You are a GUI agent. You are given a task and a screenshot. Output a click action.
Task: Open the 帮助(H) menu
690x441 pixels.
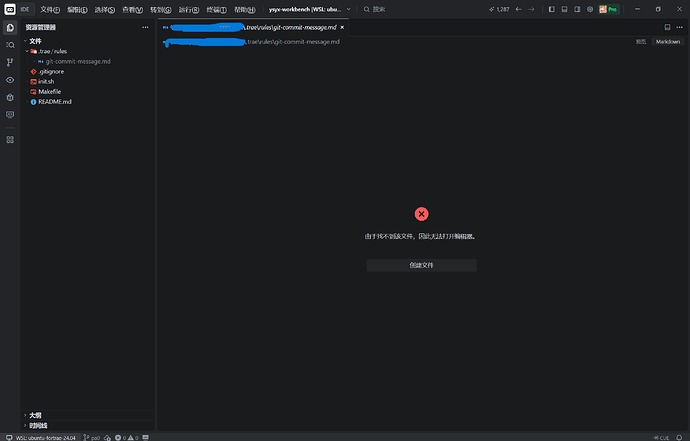(245, 9)
